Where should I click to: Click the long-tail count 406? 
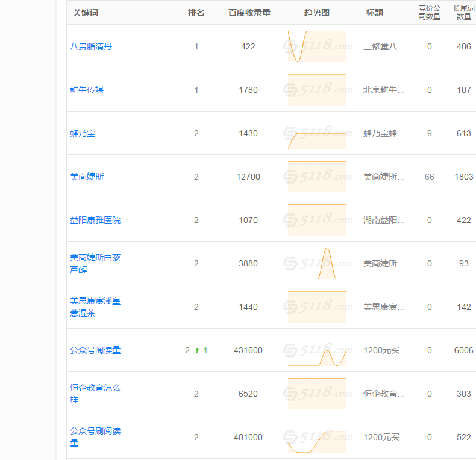tap(463, 46)
